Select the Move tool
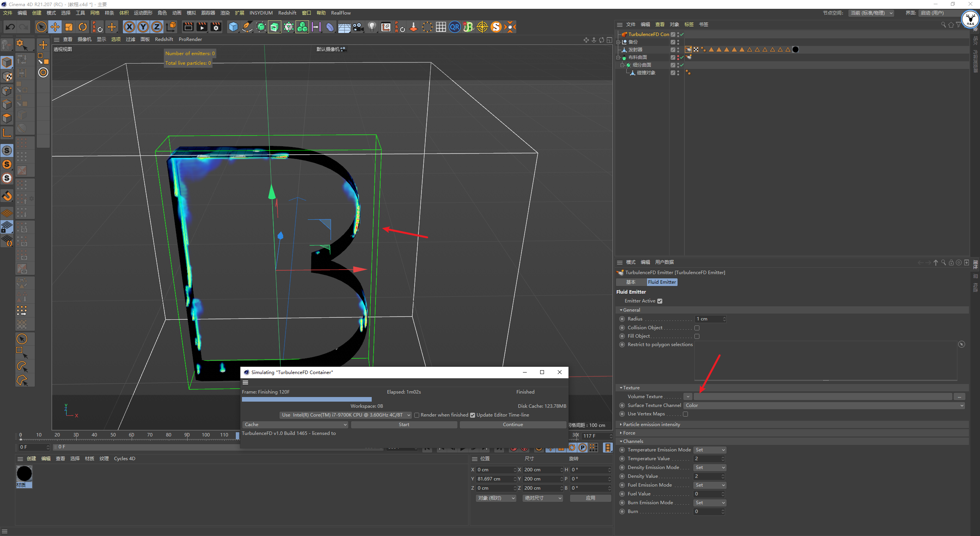 click(55, 27)
